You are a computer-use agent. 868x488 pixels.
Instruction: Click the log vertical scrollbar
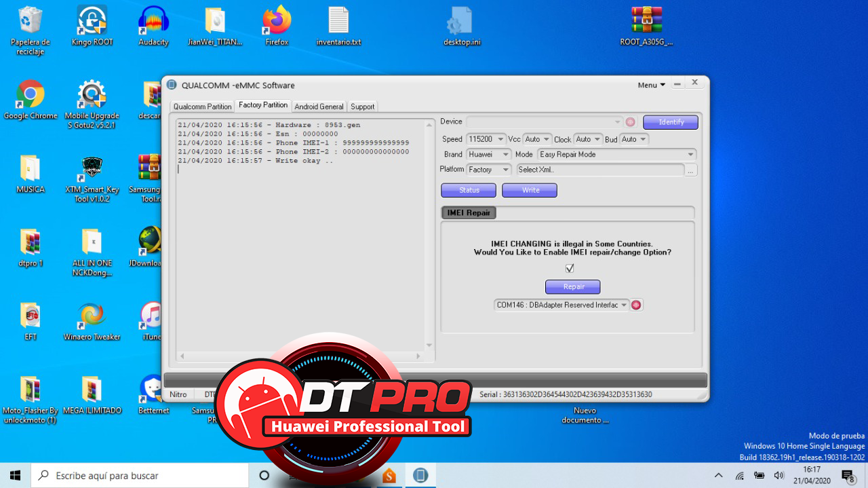click(x=429, y=235)
